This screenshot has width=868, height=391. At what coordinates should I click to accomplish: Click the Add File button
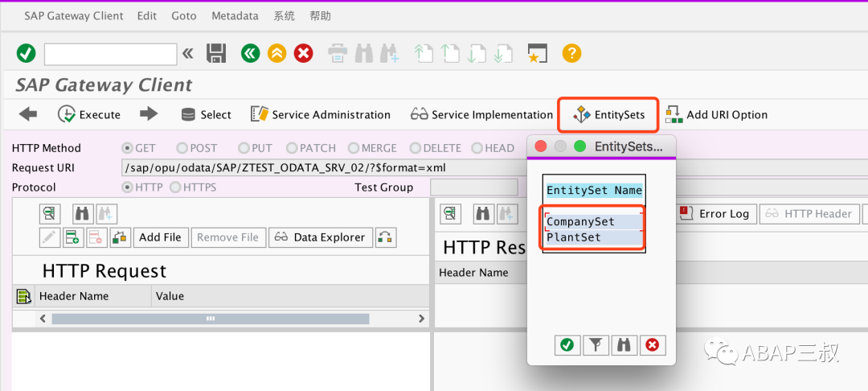click(x=161, y=237)
